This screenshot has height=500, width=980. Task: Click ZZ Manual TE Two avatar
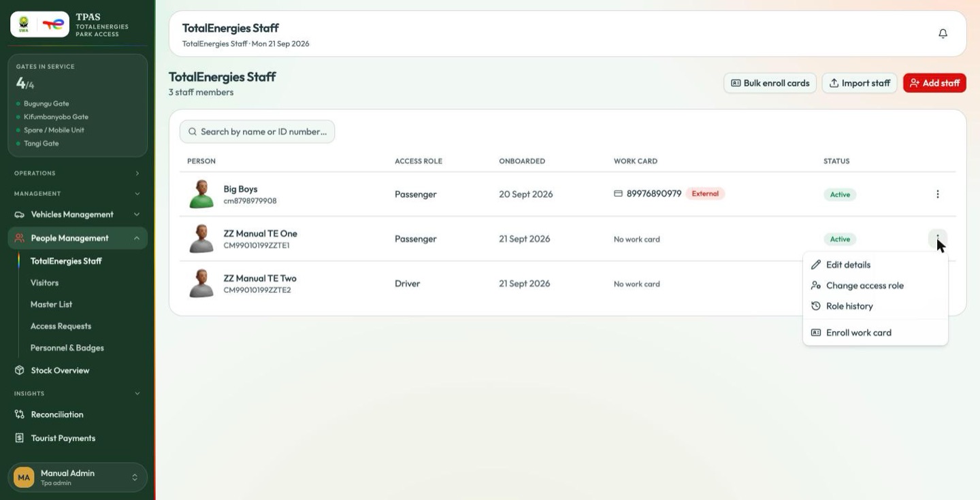201,284
